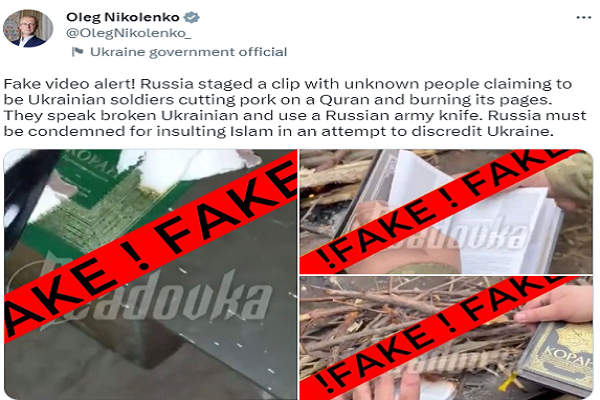Image resolution: width=600 pixels, height=400 pixels.
Task: Open the top-right image of open book pages
Action: click(x=446, y=211)
